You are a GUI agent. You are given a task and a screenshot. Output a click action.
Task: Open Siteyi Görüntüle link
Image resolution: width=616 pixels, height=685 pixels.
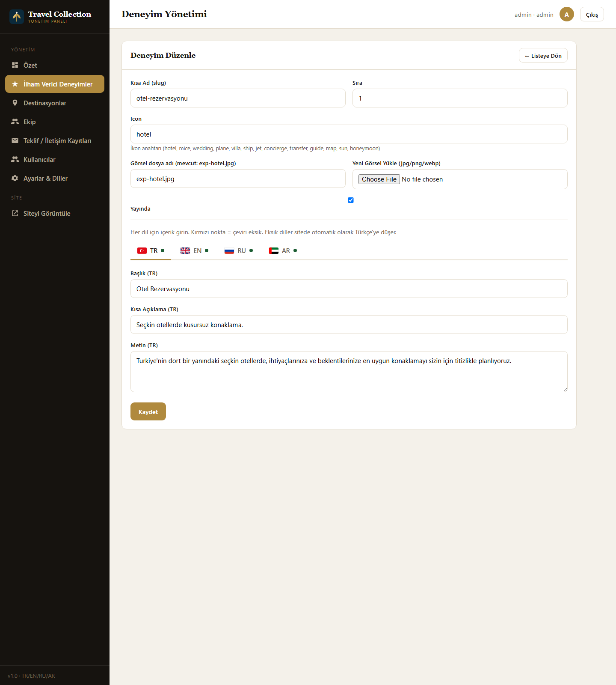point(55,213)
